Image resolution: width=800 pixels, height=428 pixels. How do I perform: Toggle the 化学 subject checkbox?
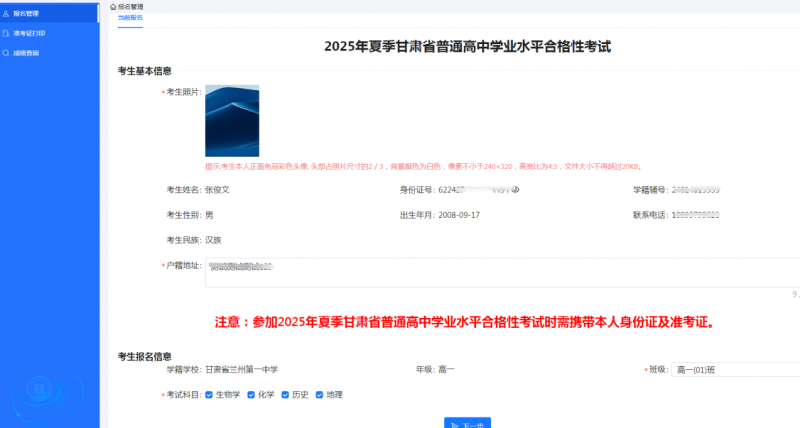[x=251, y=395]
